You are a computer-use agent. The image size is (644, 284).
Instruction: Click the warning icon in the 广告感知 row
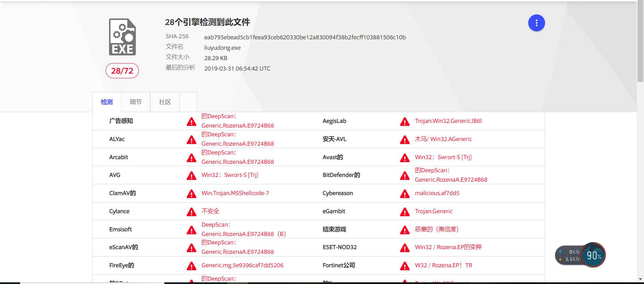[192, 122]
